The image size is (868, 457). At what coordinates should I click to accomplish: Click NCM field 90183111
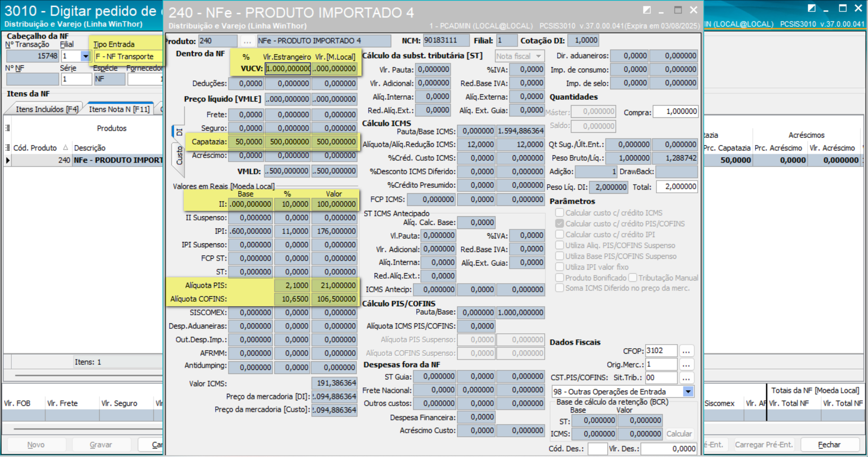(446, 41)
